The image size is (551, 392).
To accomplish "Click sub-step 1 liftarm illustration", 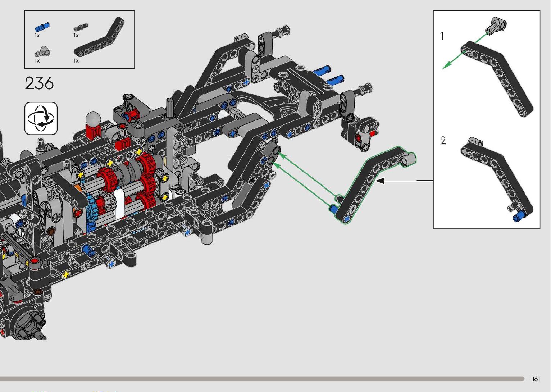I will 497,79.
